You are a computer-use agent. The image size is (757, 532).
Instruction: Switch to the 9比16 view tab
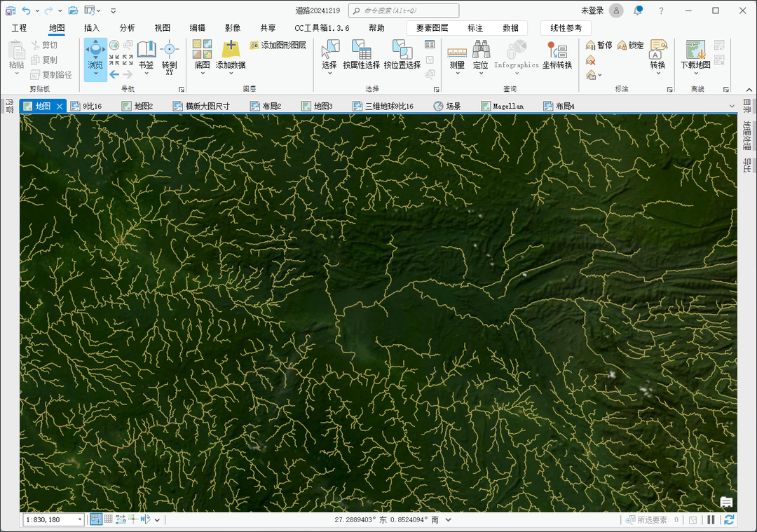pos(86,107)
